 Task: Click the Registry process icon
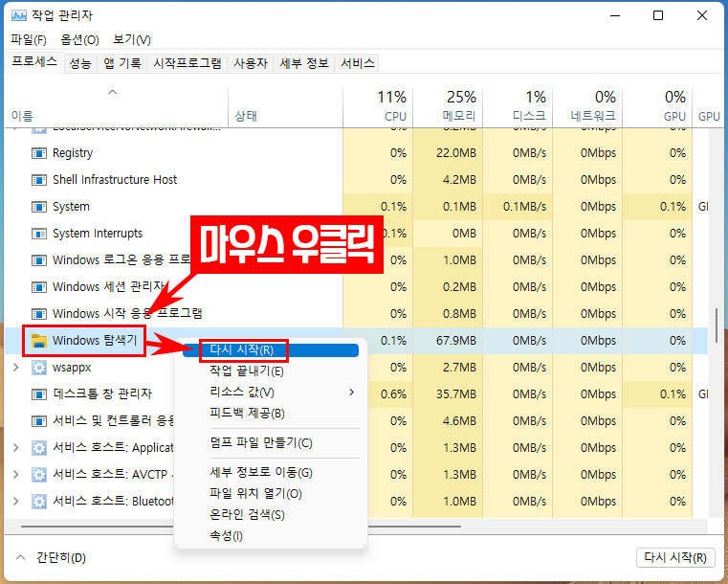[39, 153]
